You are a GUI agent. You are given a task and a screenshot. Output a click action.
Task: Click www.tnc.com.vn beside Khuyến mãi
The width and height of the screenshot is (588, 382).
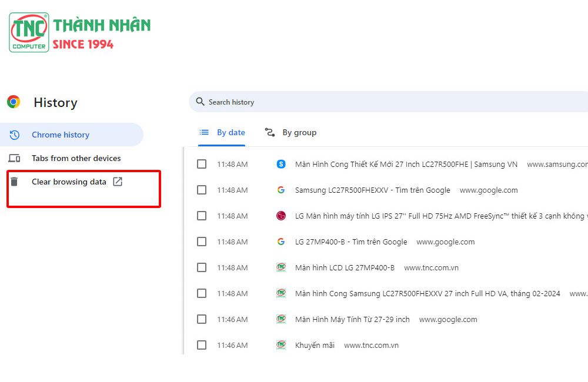coord(371,345)
